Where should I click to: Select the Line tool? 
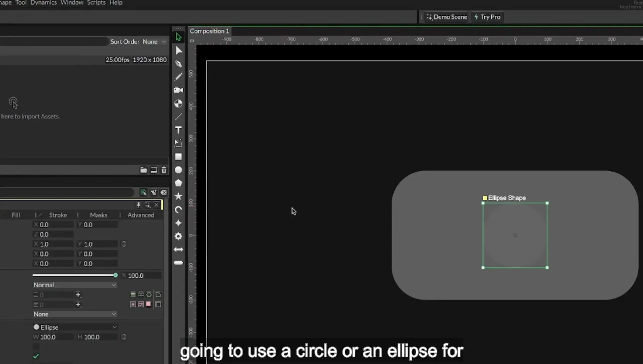(178, 117)
